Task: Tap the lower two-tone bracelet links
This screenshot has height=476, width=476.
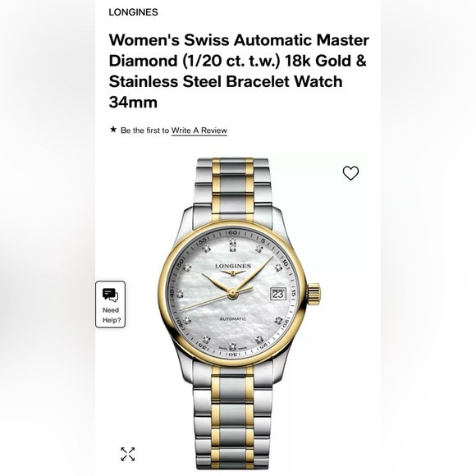Action: [x=232, y=420]
